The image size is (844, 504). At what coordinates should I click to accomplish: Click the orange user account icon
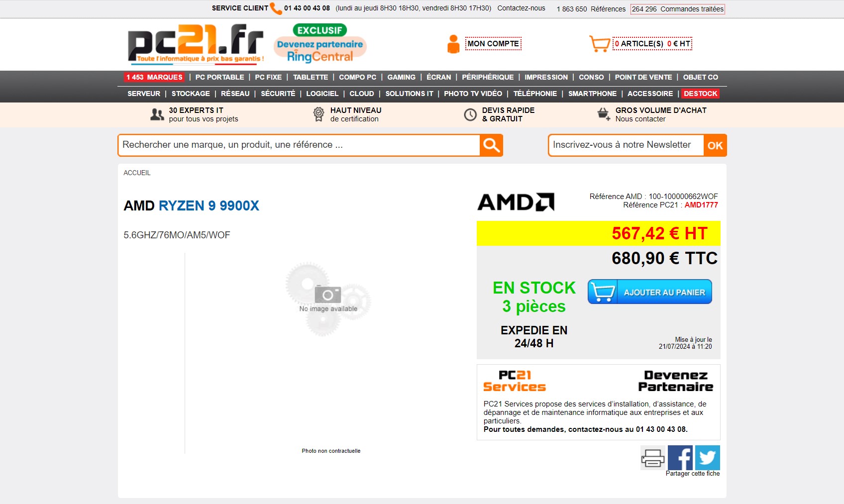pyautogui.click(x=453, y=44)
